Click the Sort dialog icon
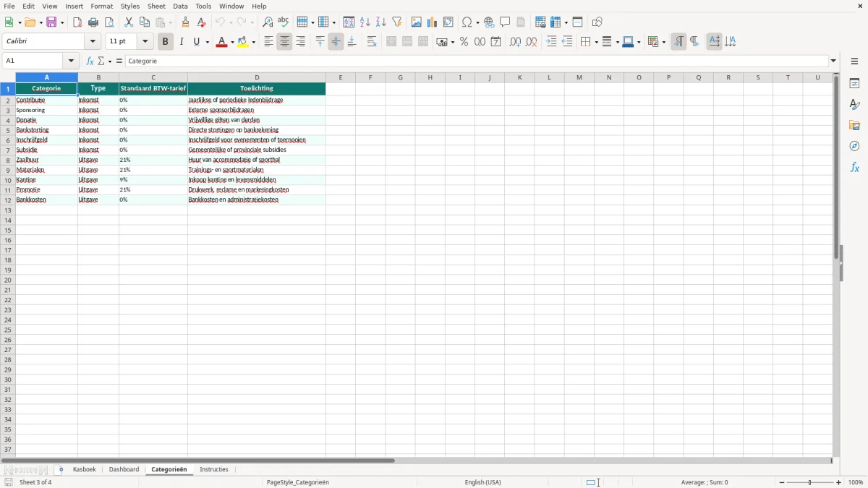868x488 pixels. click(x=349, y=22)
